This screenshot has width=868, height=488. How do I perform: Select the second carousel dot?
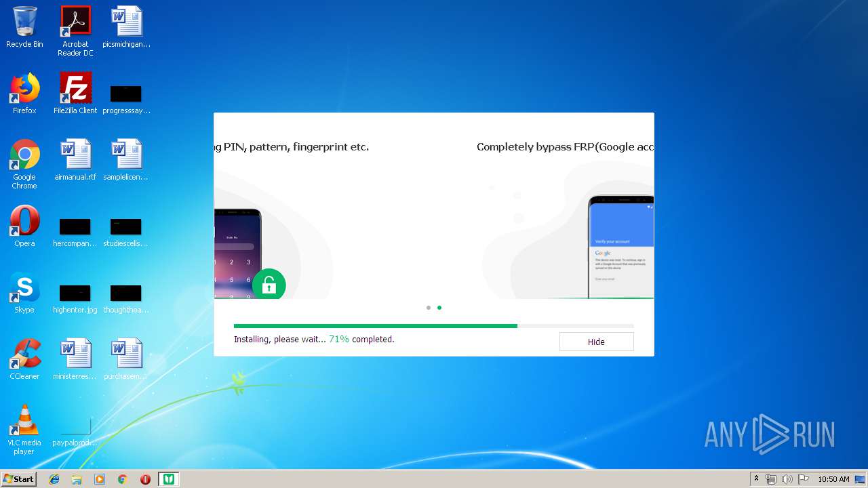(439, 308)
